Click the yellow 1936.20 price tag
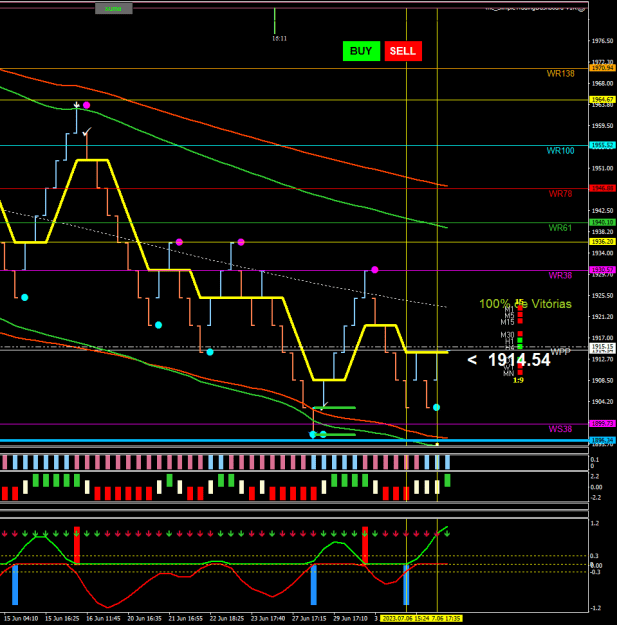Viewport: 617px width, 625px height. [602, 242]
